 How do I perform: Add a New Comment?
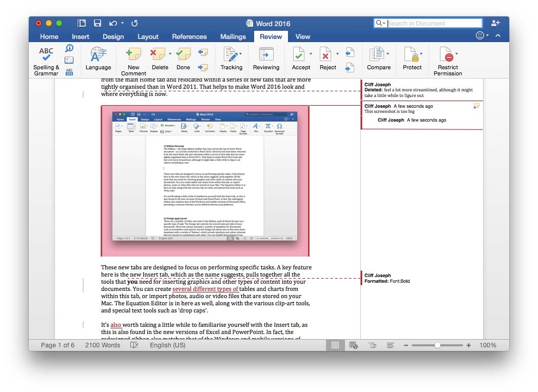[133, 62]
